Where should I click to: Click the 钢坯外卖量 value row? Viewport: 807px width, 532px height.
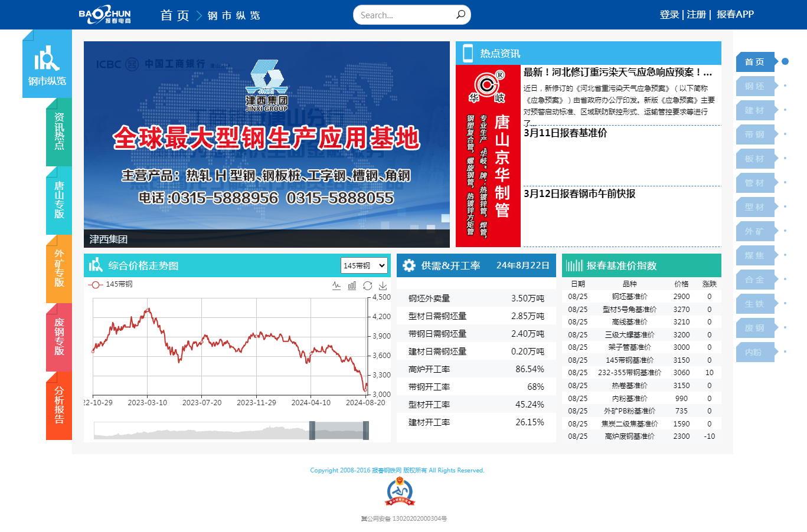point(476,298)
